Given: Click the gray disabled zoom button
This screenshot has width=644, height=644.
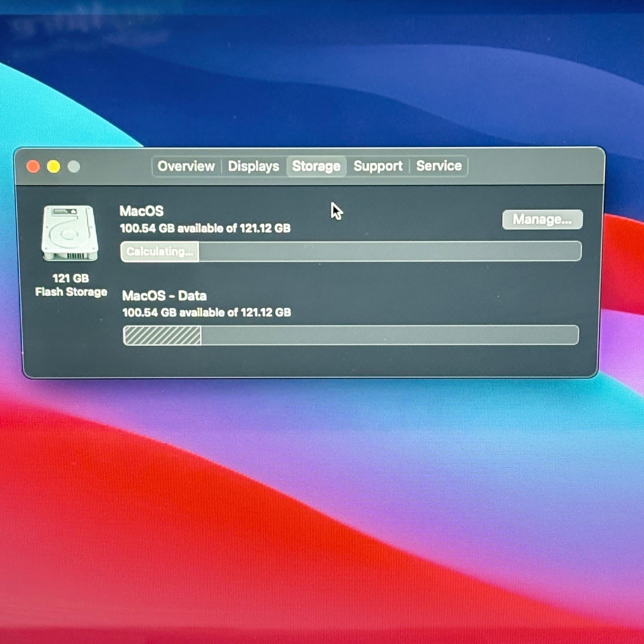Looking at the screenshot, I should pyautogui.click(x=74, y=166).
